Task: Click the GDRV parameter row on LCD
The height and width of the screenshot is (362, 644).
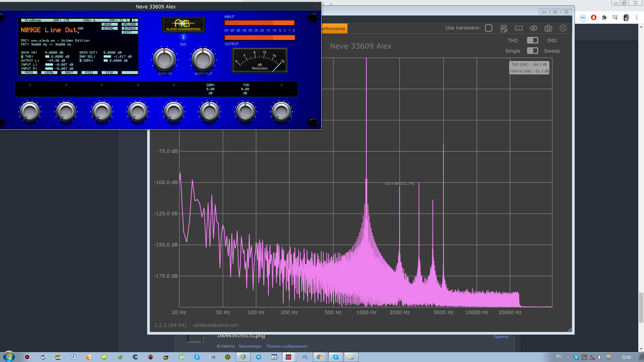Action: (x=104, y=61)
